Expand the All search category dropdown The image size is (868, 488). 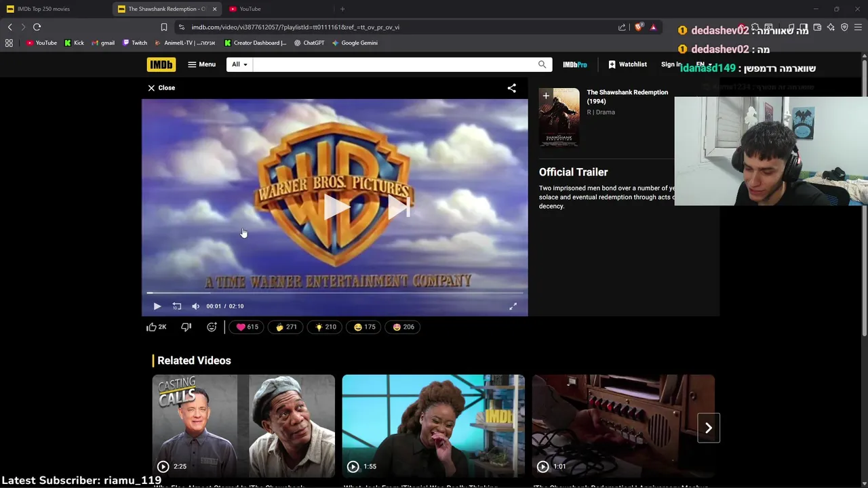239,64
